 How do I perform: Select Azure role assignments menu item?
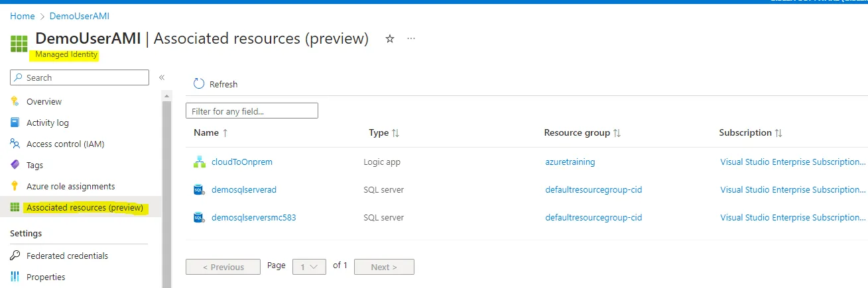[x=71, y=186]
